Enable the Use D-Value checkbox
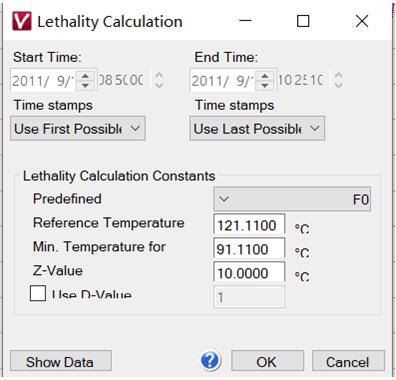Screen dimensions: 396x380 (38, 294)
